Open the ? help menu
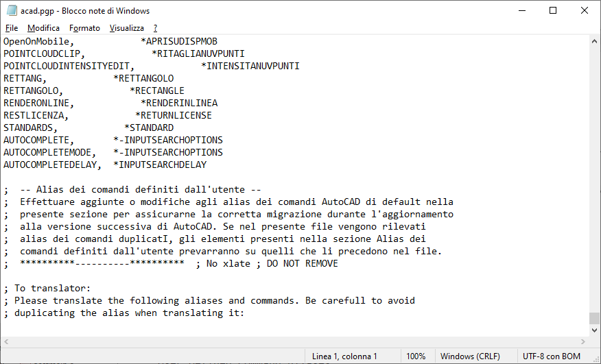 point(156,28)
